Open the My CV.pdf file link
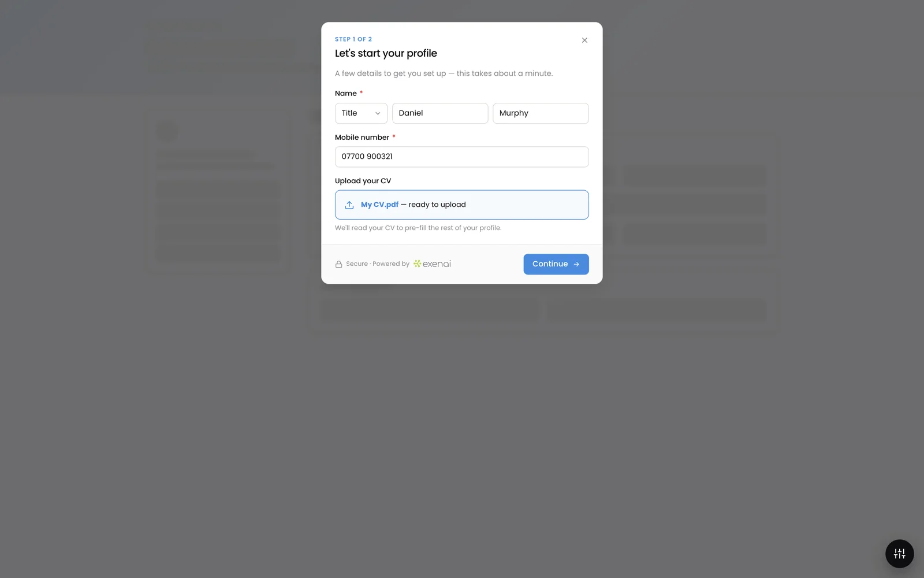Viewport: 924px width, 578px height. [x=379, y=205]
